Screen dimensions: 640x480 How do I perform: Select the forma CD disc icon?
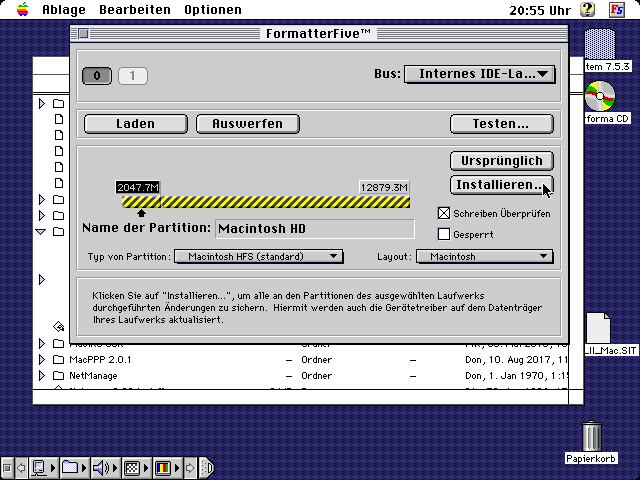tap(600, 97)
